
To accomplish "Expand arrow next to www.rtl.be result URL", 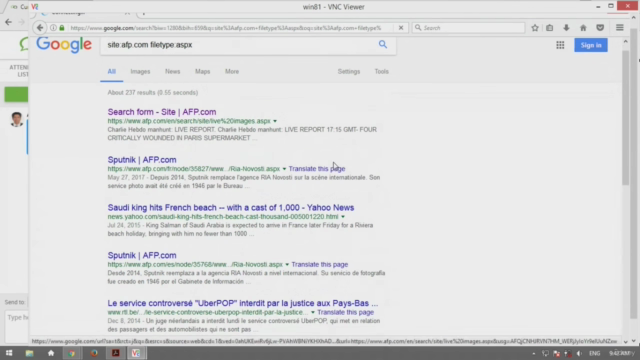I will click(313, 312).
